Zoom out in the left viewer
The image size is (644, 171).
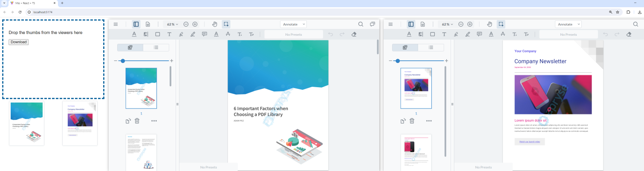tap(186, 24)
